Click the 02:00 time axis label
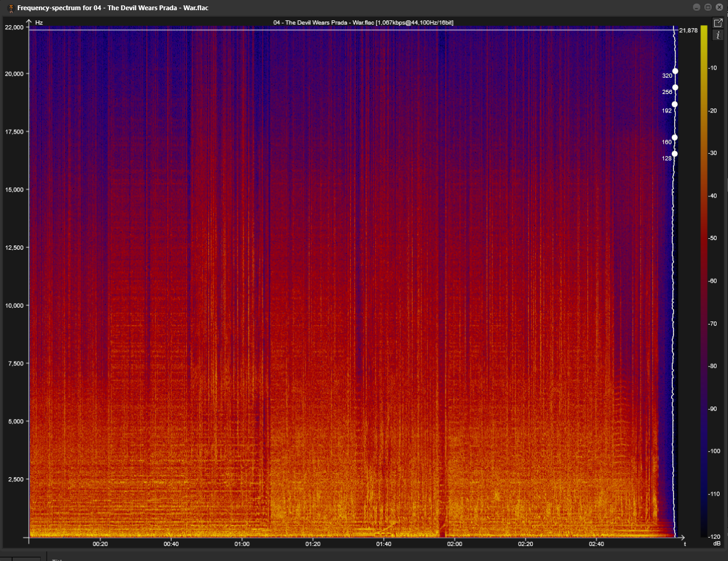The width and height of the screenshot is (728, 561). coord(454,544)
